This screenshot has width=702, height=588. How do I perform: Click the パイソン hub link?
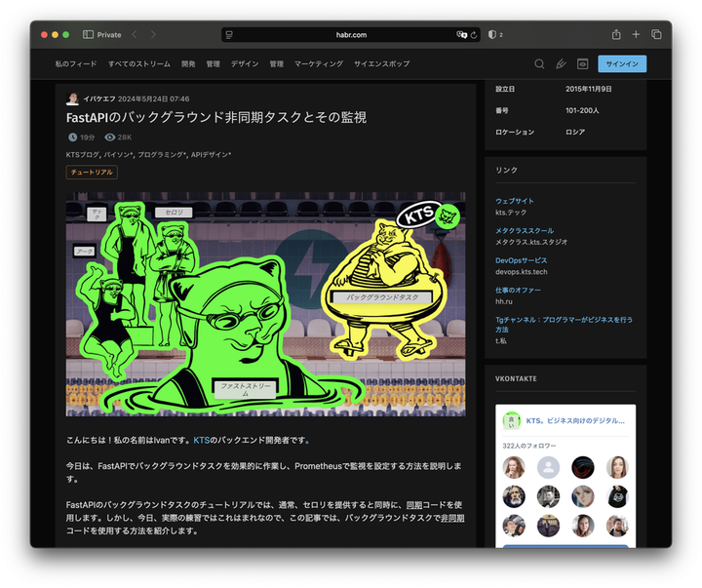(117, 155)
